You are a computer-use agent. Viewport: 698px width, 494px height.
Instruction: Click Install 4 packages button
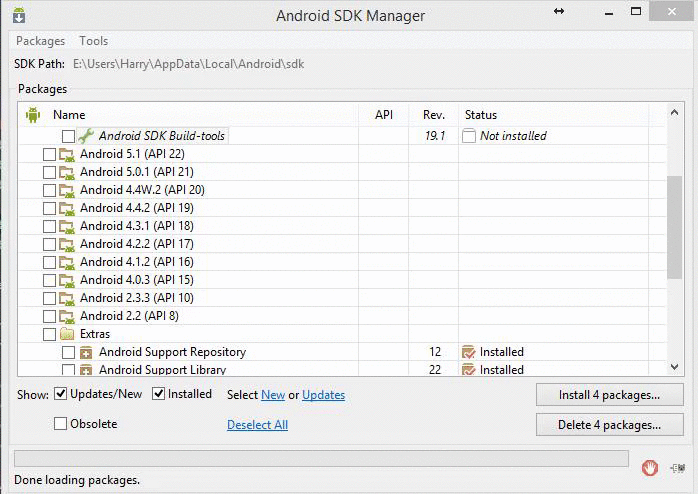(x=609, y=395)
